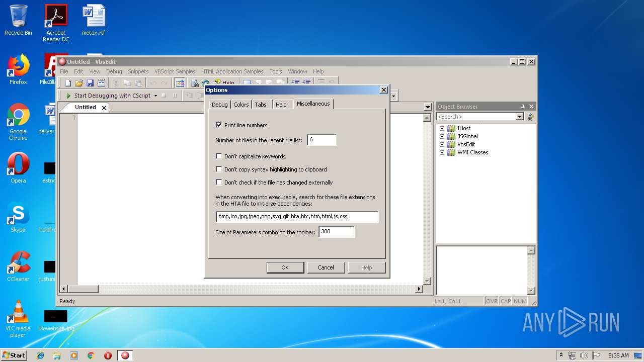Click the green Start Debugging play icon
Screen dimensions: 644x362
(x=68, y=96)
